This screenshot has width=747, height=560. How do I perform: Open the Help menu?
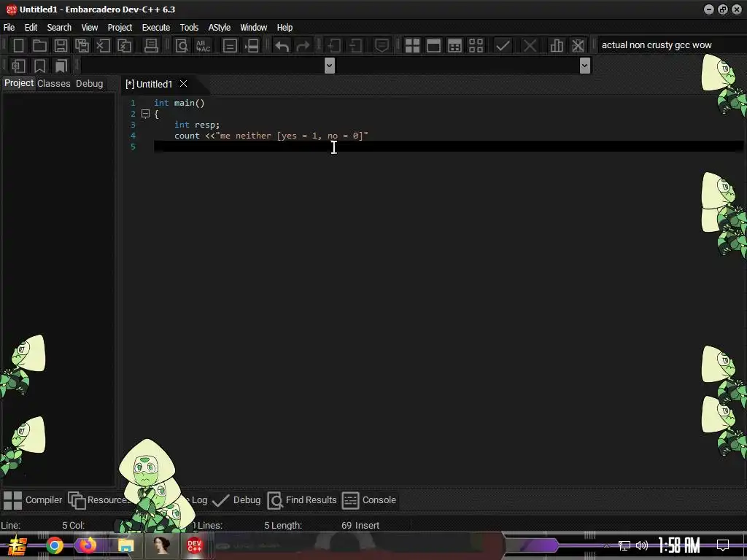tap(285, 28)
